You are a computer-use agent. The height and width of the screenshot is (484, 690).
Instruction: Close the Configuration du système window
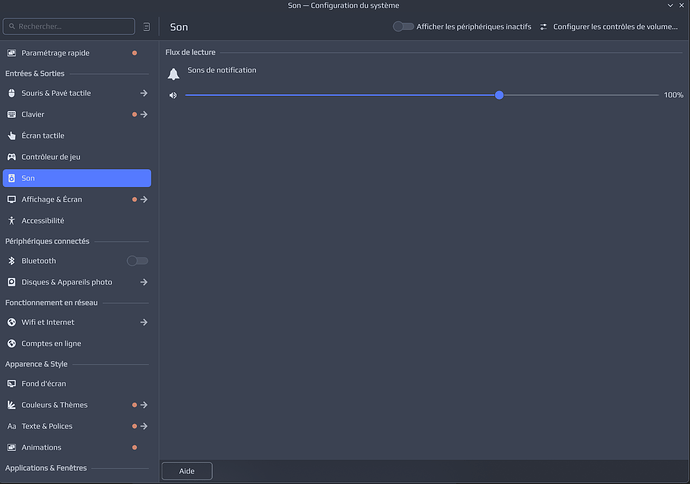(x=682, y=5)
